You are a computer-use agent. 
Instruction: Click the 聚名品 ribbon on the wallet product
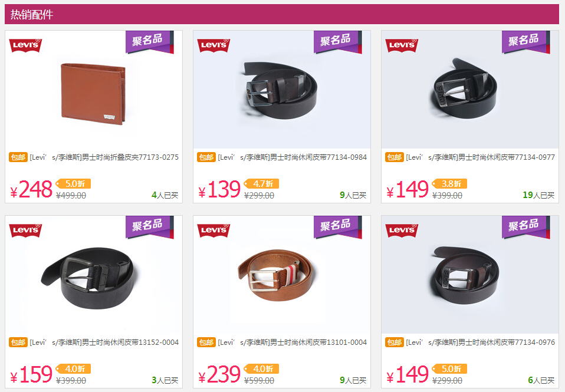tap(150, 42)
